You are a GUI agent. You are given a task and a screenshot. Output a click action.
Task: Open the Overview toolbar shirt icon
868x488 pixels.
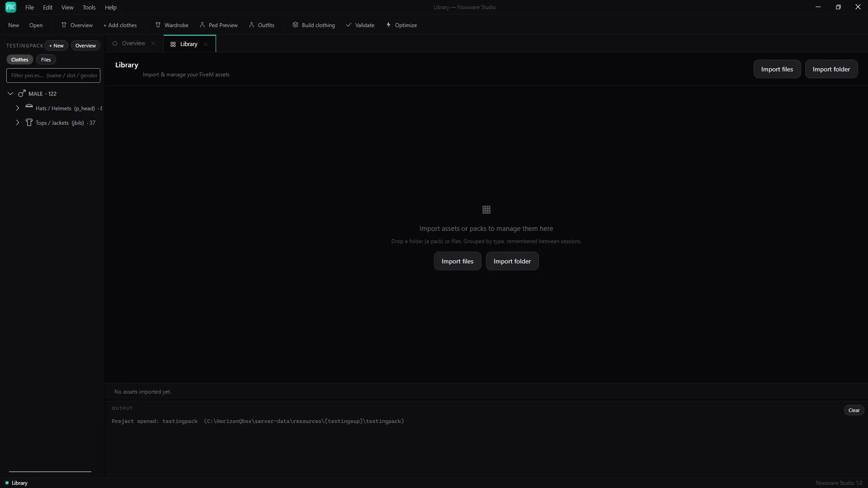[64, 25]
